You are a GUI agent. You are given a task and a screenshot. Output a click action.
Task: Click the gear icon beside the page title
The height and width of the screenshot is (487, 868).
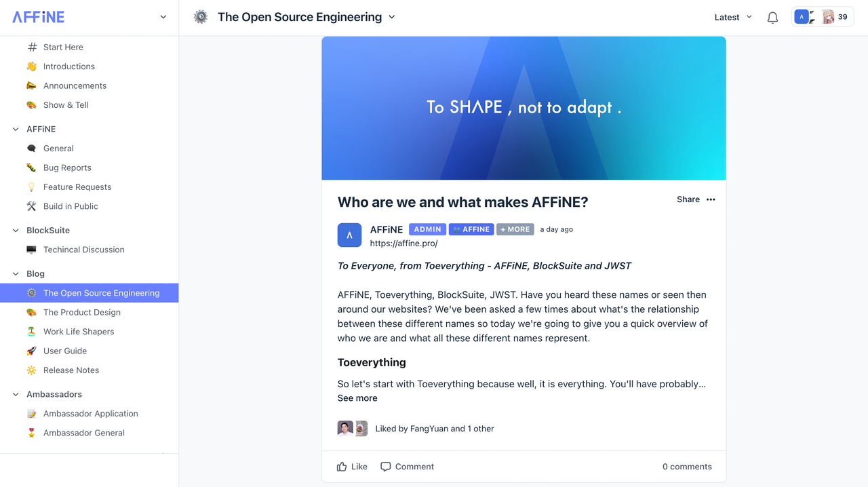(201, 17)
